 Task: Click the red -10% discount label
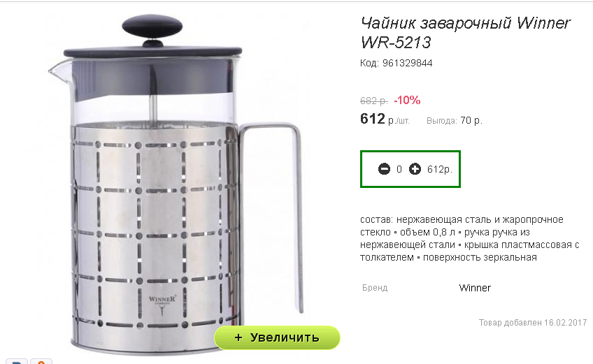[407, 100]
